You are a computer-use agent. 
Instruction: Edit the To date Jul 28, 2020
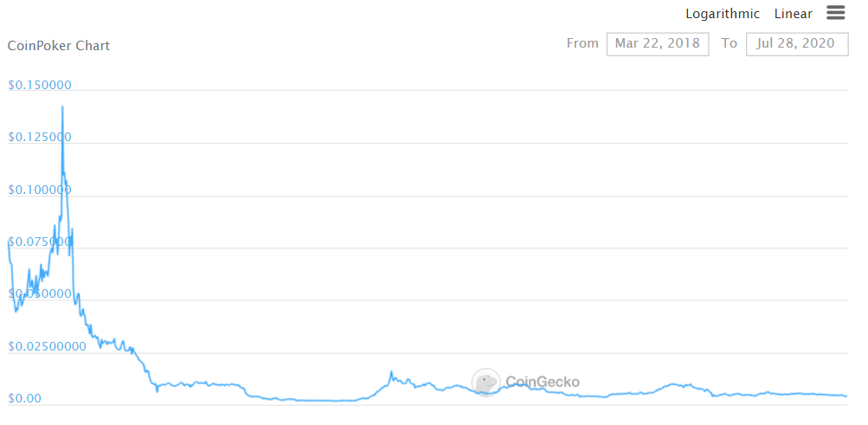797,44
